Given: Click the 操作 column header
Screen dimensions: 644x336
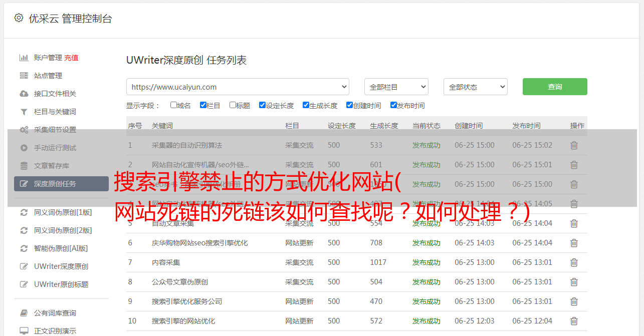Looking at the screenshot, I should [x=577, y=126].
